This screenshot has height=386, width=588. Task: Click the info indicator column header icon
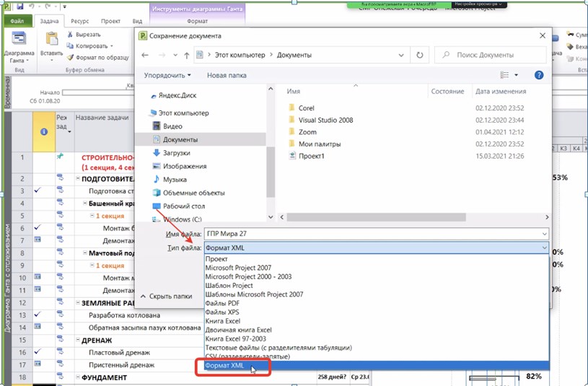tap(43, 131)
